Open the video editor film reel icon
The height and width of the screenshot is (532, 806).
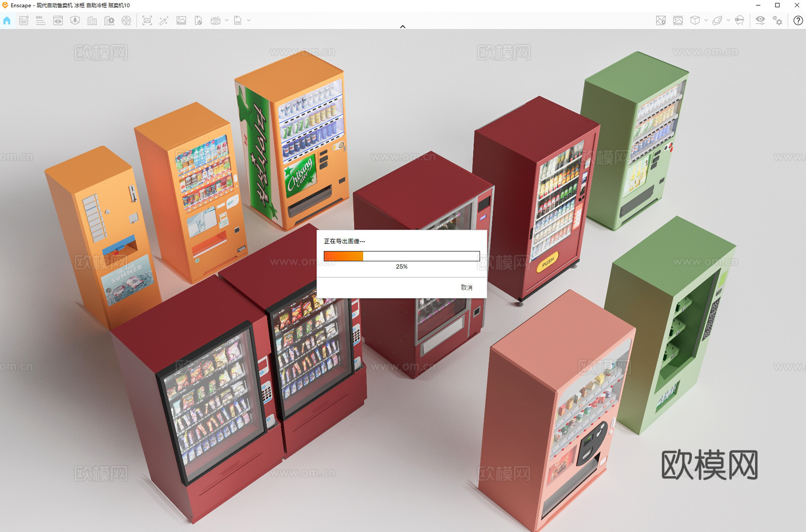click(127, 21)
